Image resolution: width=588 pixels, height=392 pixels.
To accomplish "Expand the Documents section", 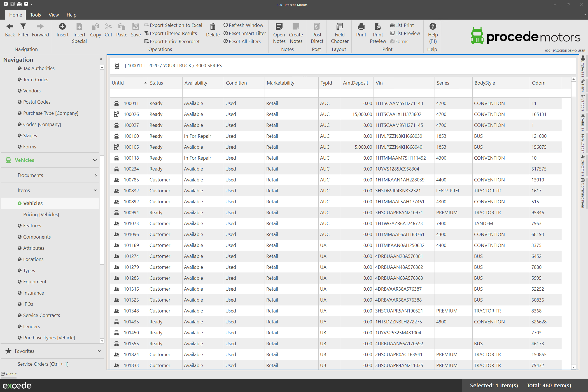I will (96, 175).
